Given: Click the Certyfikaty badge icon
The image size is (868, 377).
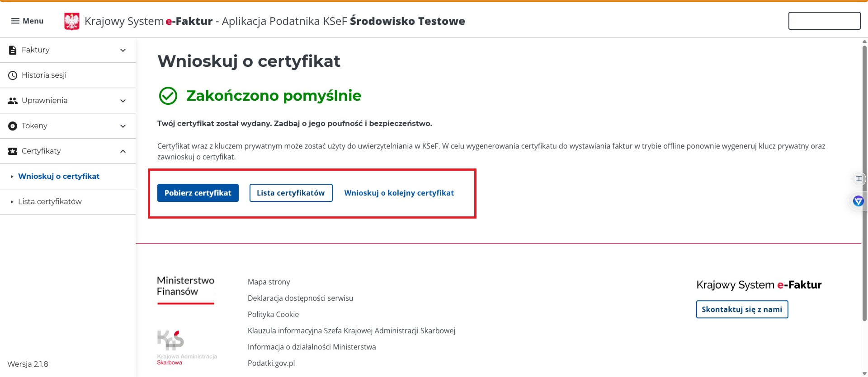Looking at the screenshot, I should click(13, 151).
